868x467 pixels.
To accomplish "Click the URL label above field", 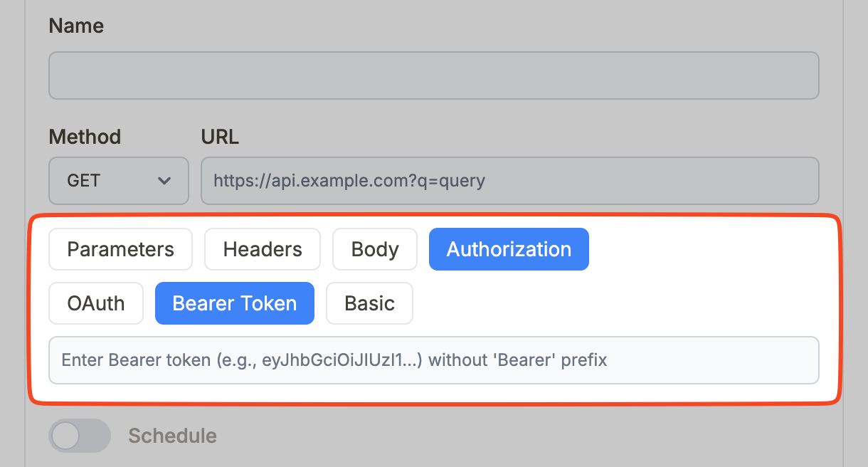I will click(220, 137).
